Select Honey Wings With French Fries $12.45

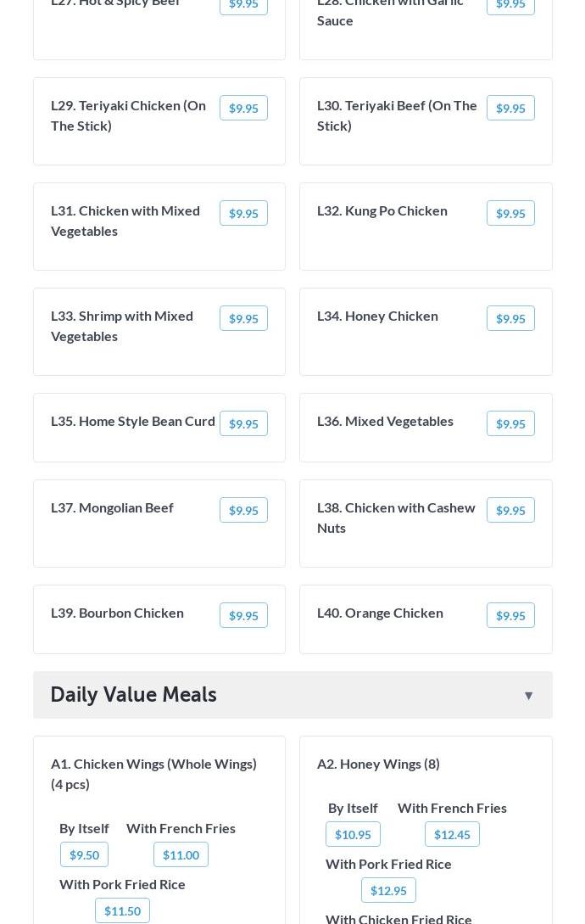(452, 835)
